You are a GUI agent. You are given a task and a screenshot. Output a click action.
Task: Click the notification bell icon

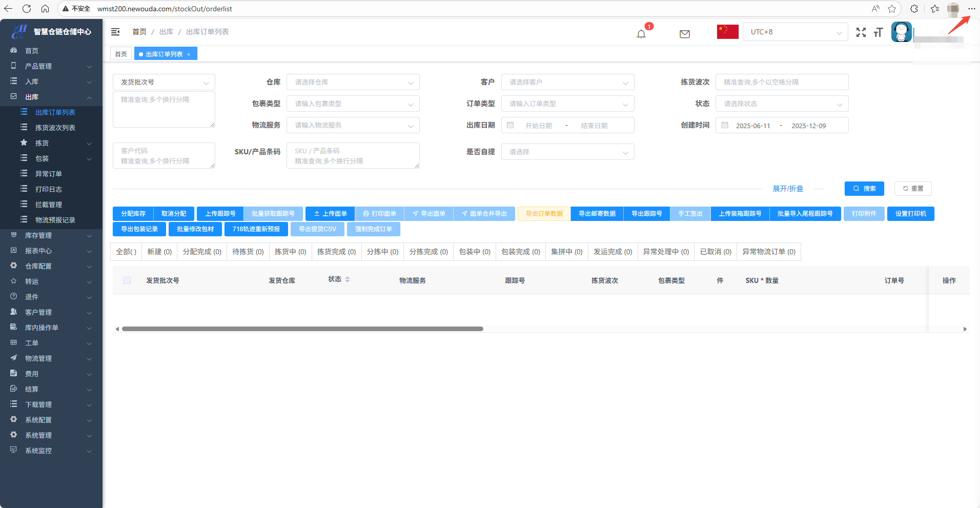pyautogui.click(x=641, y=34)
